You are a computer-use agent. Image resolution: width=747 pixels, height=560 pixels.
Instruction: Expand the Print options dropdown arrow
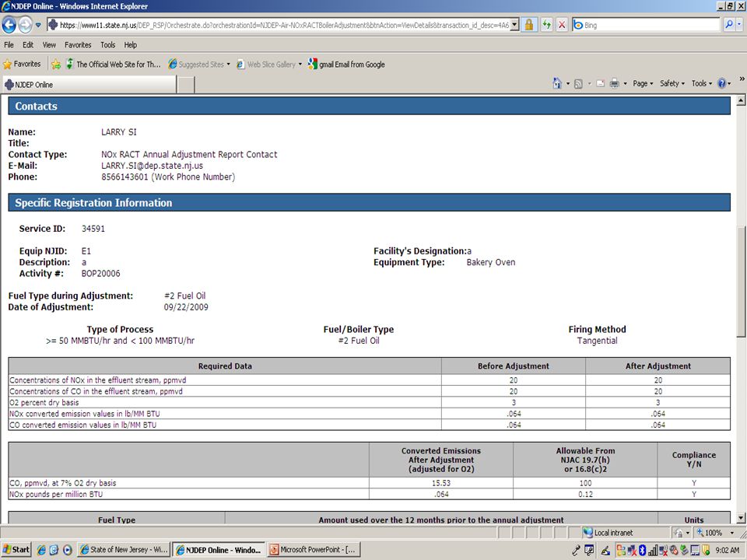pos(625,84)
